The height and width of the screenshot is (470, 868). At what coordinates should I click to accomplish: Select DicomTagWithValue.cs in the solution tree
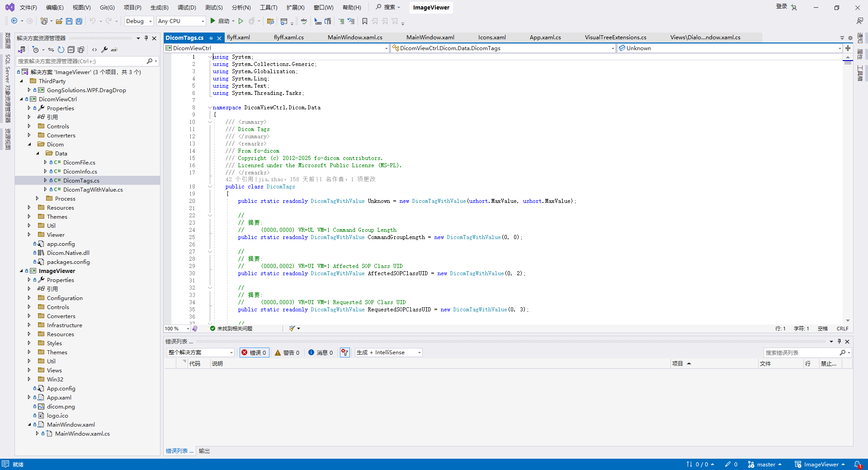93,190
